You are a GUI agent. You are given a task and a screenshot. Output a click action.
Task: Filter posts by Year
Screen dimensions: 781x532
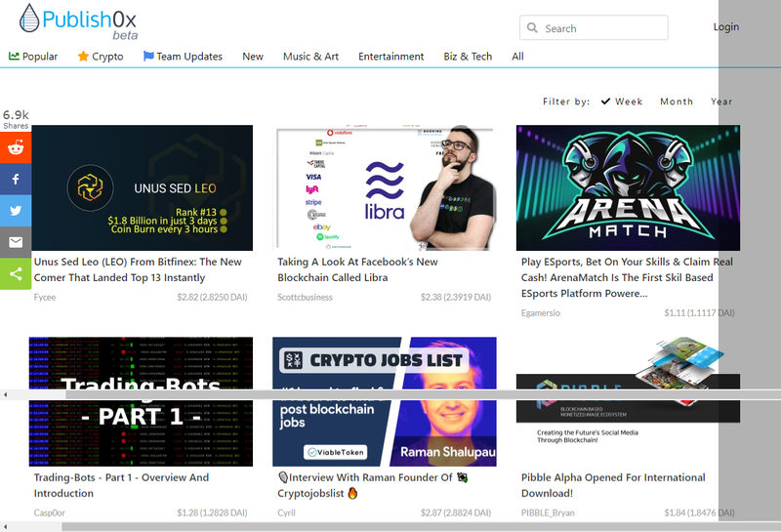[x=721, y=102]
